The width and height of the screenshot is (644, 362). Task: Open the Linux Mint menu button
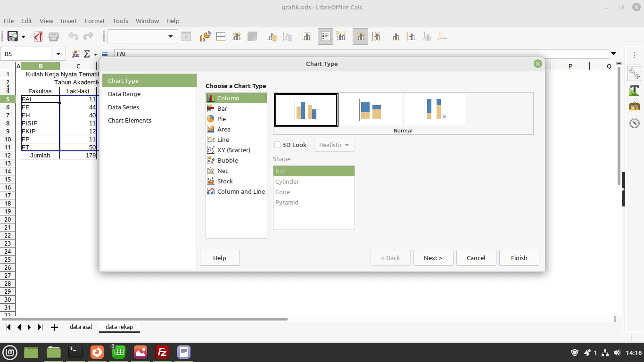pos(10,352)
